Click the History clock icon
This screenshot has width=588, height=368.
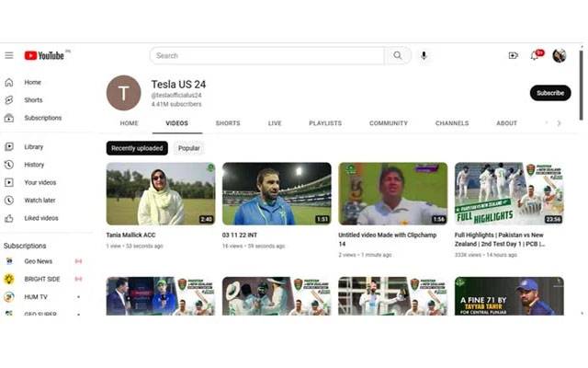tap(9, 165)
